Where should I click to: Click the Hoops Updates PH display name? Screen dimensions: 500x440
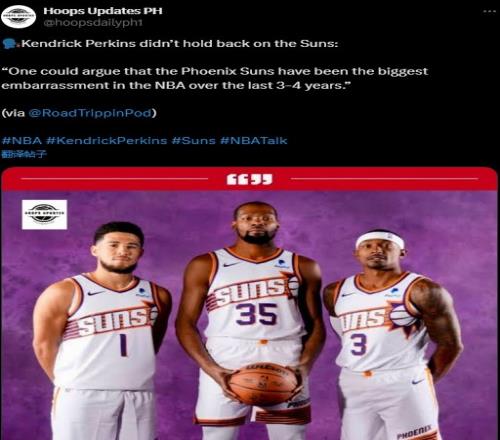[103, 11]
